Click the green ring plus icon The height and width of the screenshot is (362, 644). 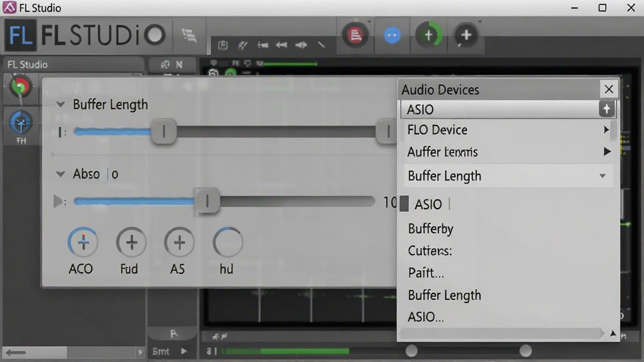429,35
